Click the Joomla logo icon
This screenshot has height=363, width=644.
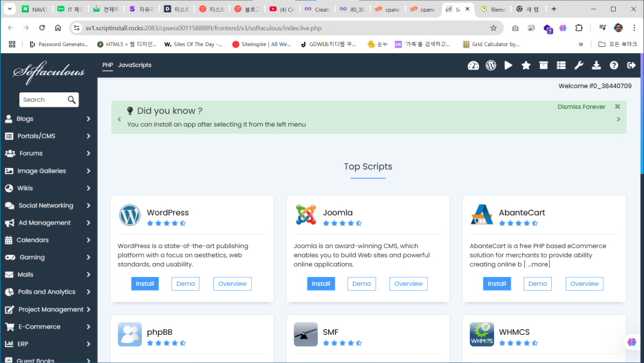[306, 215]
